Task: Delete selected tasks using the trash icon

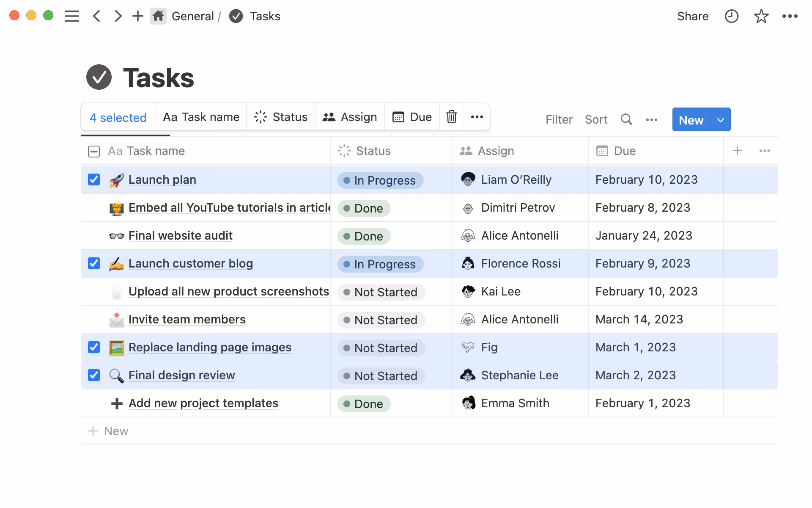Action: (x=451, y=117)
